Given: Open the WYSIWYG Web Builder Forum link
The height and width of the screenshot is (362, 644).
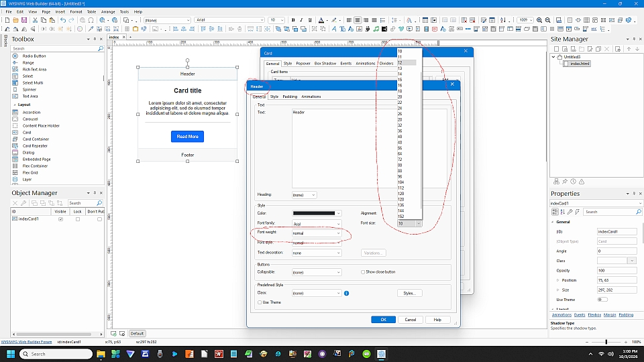Looking at the screenshot, I should click(26, 342).
